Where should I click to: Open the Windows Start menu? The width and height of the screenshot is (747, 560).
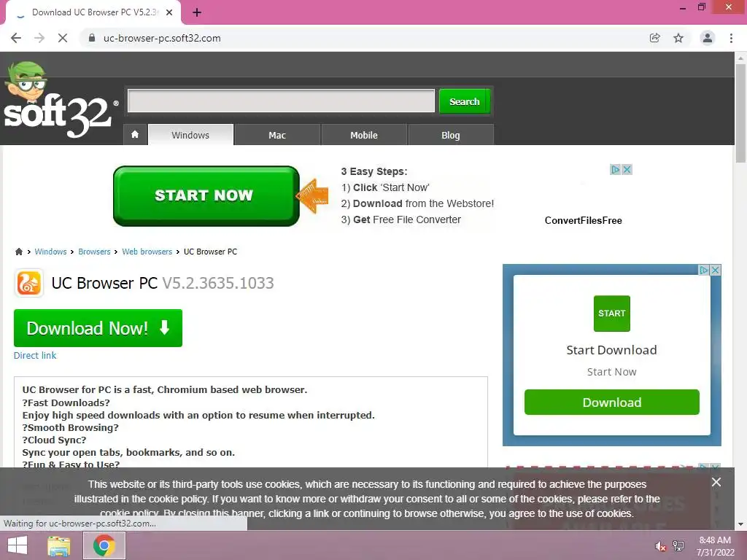coord(18,545)
